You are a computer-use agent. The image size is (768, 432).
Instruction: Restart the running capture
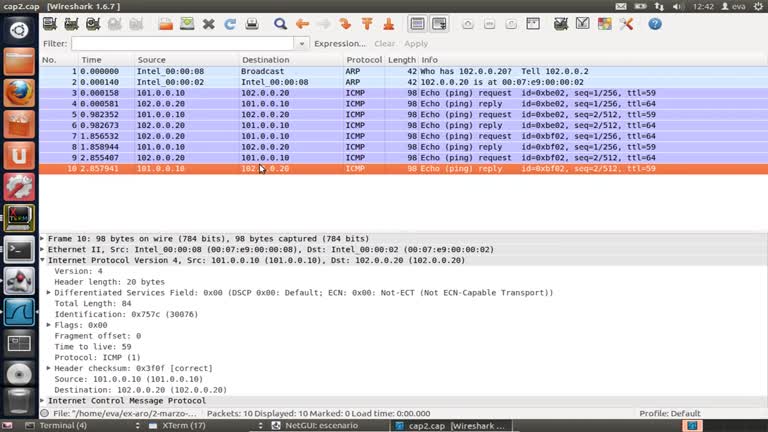coord(136,24)
